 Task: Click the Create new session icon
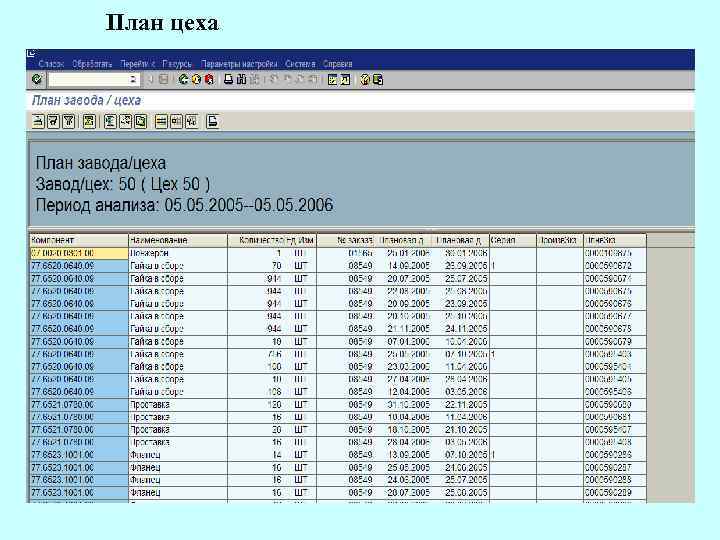[332, 79]
